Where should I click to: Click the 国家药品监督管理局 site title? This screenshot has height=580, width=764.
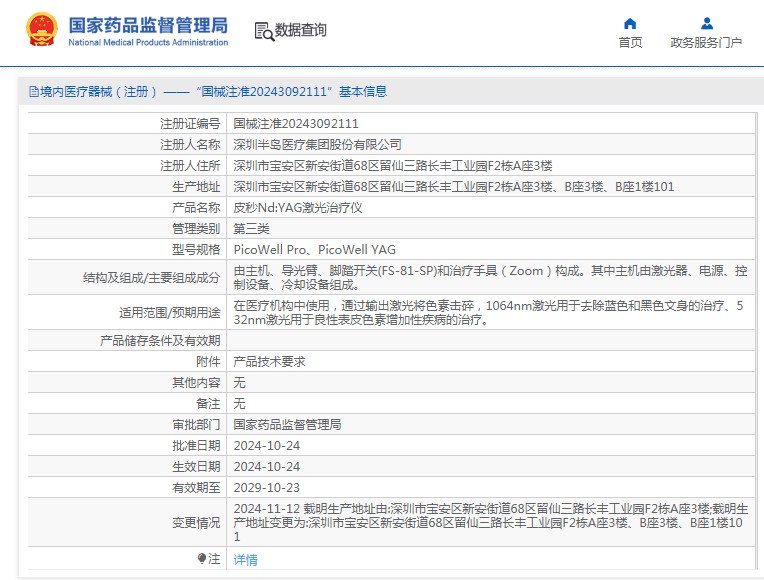(147, 24)
